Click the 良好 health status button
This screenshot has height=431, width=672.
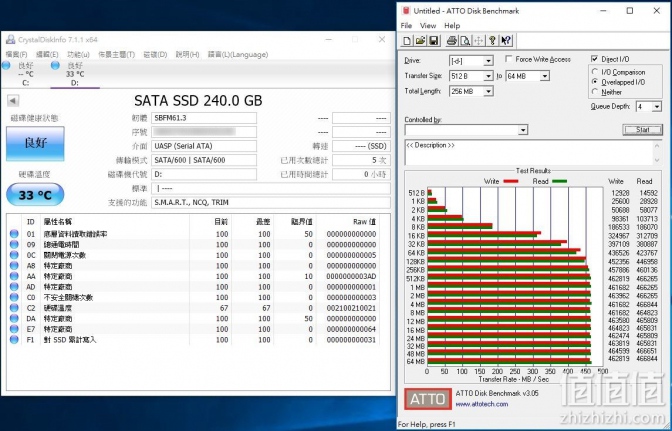pos(36,143)
